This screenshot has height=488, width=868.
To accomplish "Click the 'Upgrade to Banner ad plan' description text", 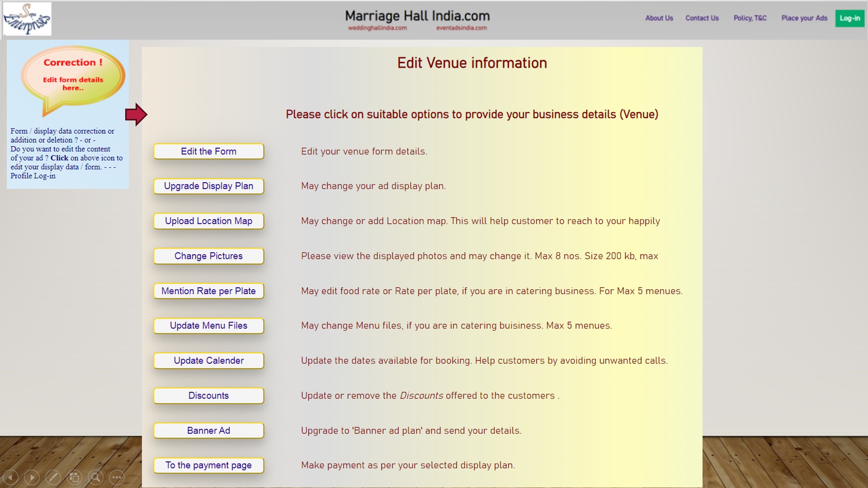I will click(x=411, y=431).
